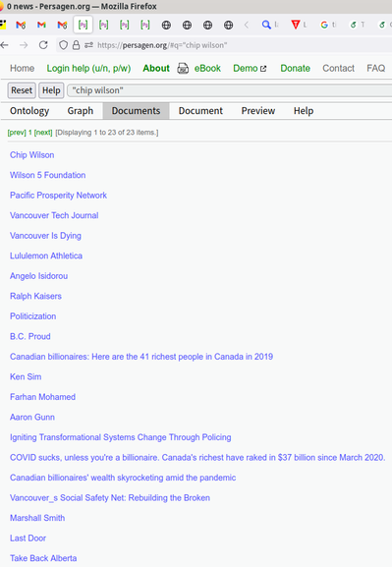The width and height of the screenshot is (392, 567).
Task: Go to Home in site navigation
Action: [22, 69]
